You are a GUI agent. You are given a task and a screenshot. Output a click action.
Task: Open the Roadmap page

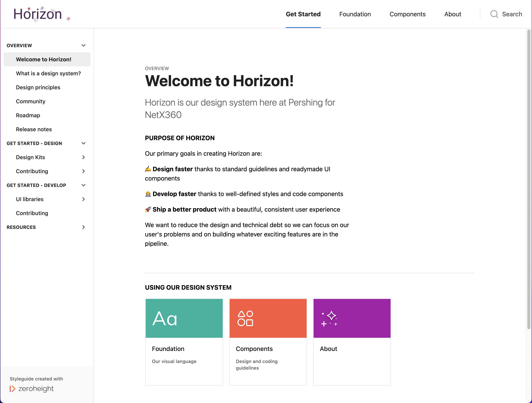28,115
